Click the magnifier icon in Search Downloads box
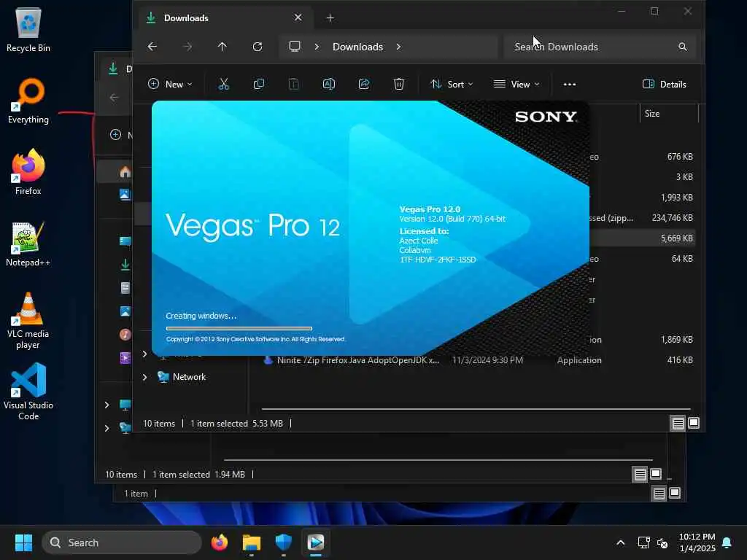 [683, 47]
